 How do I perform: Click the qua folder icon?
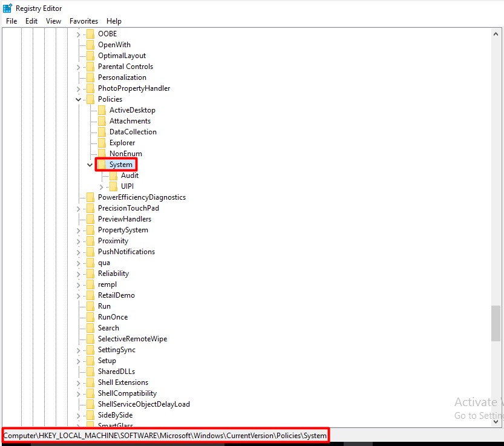click(x=91, y=263)
